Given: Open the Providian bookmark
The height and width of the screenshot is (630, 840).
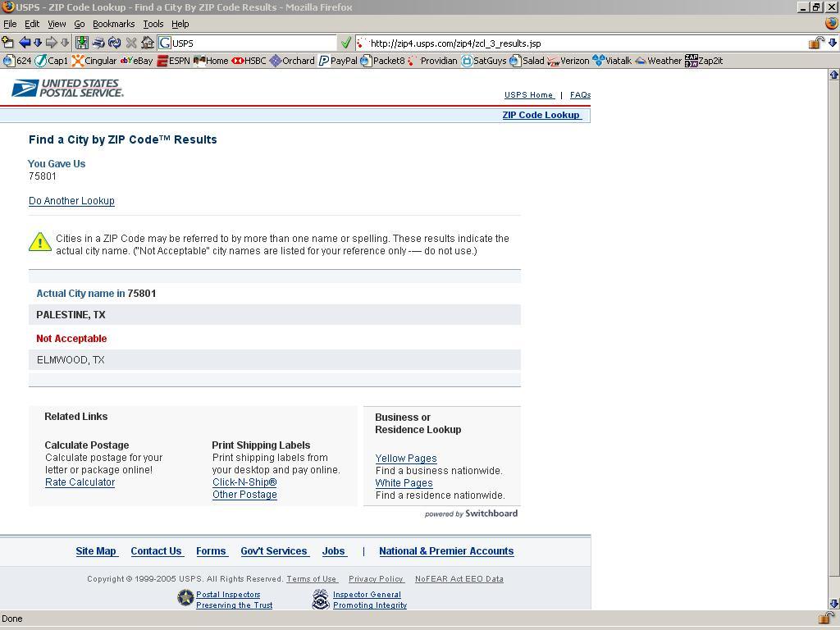Looking at the screenshot, I should pyautogui.click(x=433, y=61).
